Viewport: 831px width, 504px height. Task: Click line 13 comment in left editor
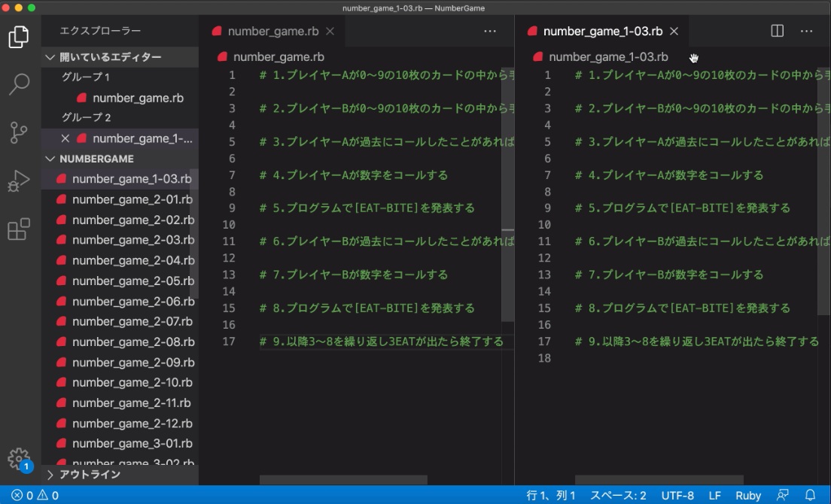(354, 275)
